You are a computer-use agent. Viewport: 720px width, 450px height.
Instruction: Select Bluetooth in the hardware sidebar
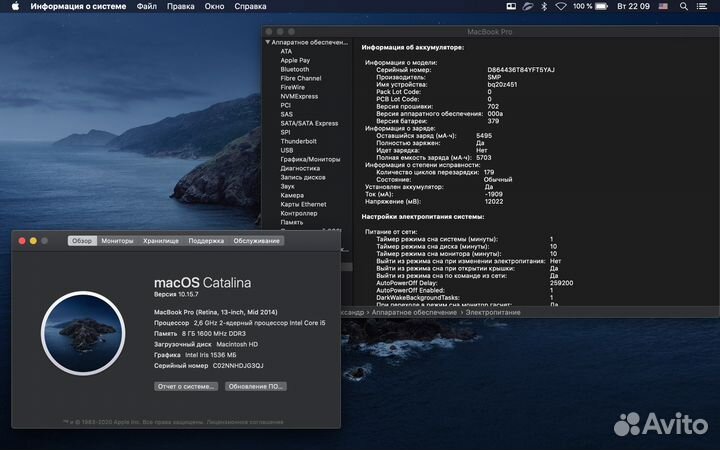(x=295, y=69)
